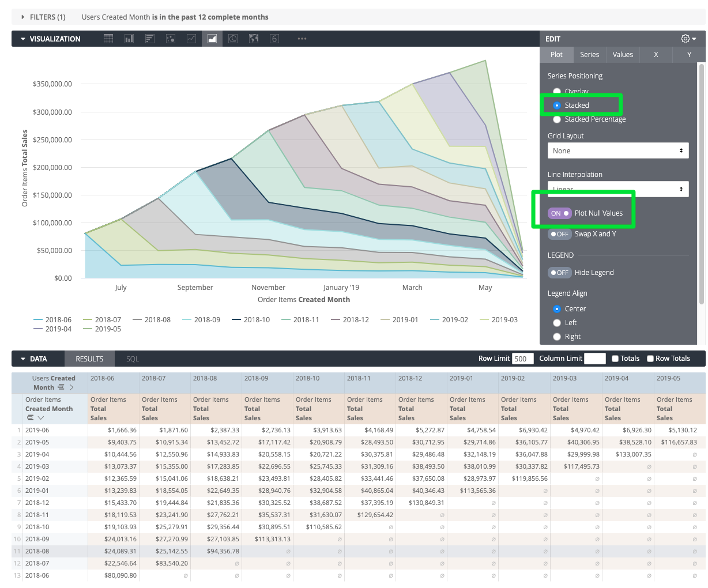
Task: Click the 2018-12 legend entry
Action: coord(350,319)
